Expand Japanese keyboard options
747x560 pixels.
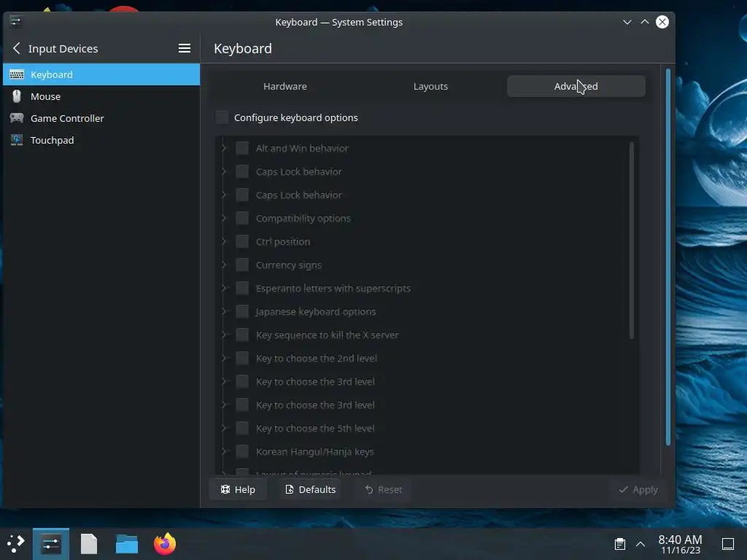pos(224,311)
